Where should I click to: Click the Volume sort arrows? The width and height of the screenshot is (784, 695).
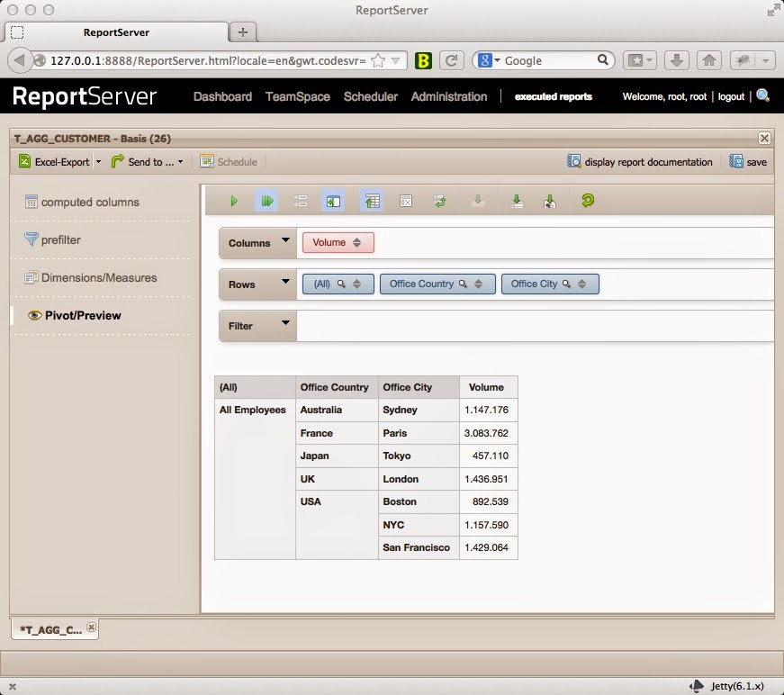pyautogui.click(x=356, y=242)
